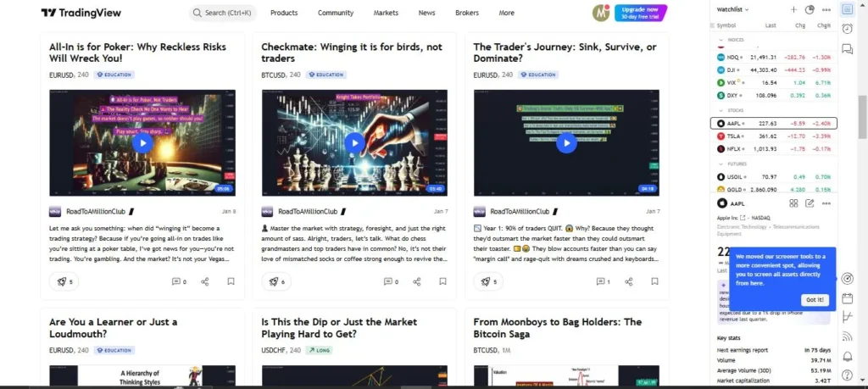The height and width of the screenshot is (389, 868).
Task: Collapse the Stocks section in watchlist
Action: coord(721,110)
